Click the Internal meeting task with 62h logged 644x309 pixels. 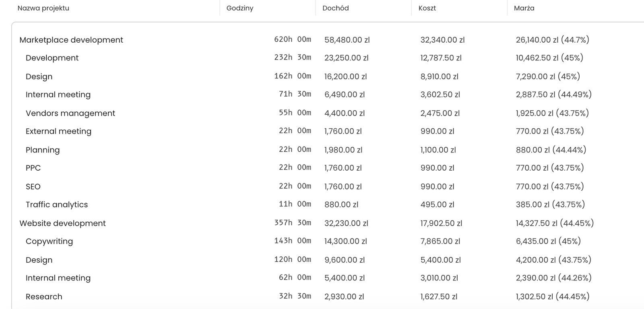(x=58, y=278)
